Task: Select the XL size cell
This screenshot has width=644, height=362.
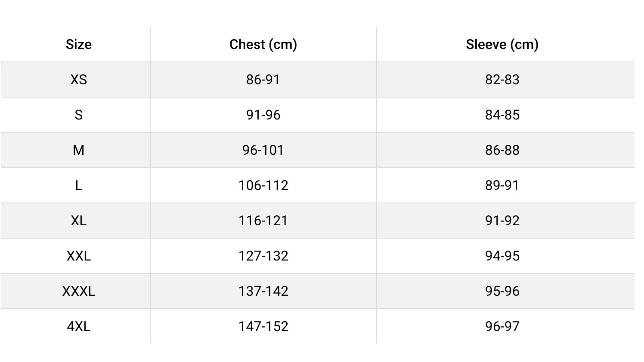Action: pos(78,221)
